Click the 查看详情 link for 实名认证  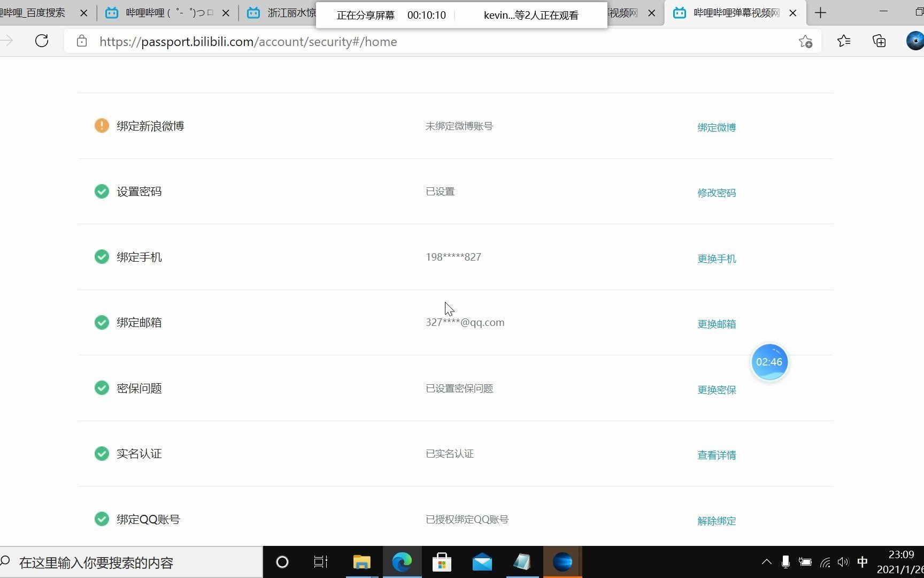coord(717,455)
